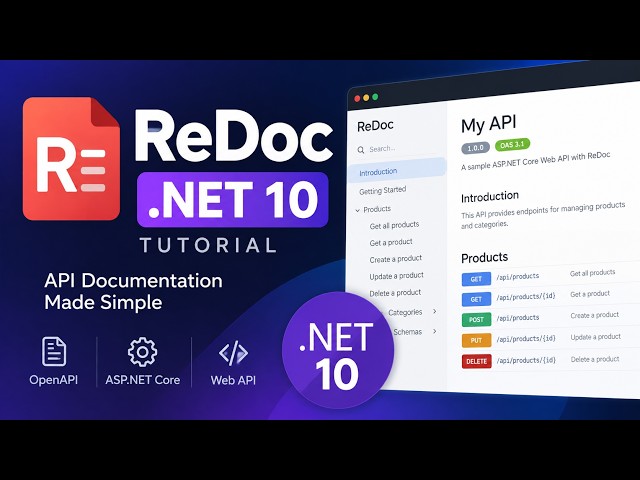Click the round purple .NET 10 badge
The image size is (640, 480).
tap(338, 351)
